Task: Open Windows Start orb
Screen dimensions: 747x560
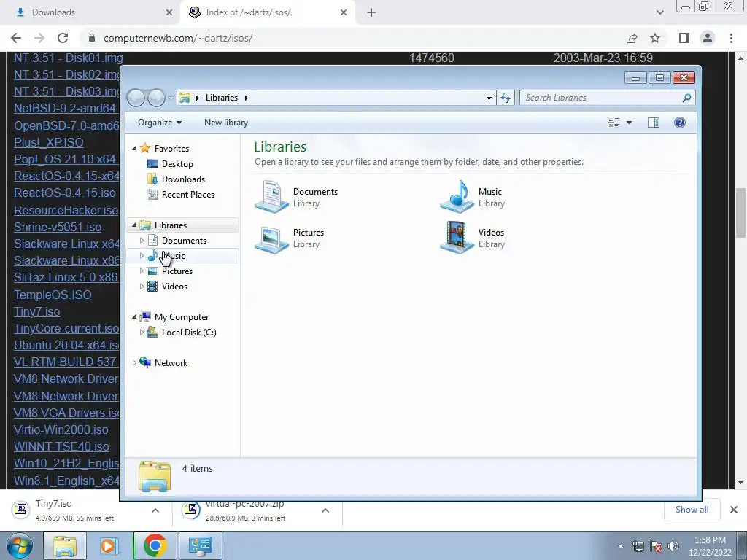Action: tap(20, 545)
